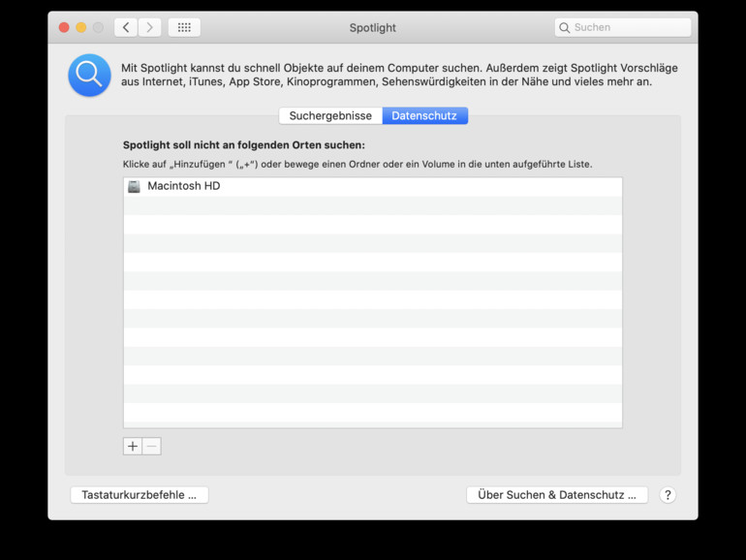Open Tastaturkurzbefehle settings

[x=140, y=495]
